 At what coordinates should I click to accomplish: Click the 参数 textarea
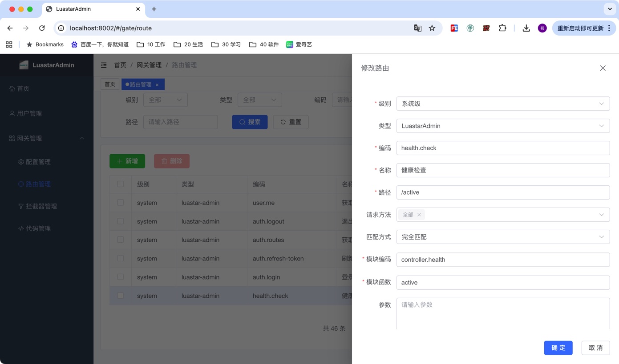click(x=503, y=314)
